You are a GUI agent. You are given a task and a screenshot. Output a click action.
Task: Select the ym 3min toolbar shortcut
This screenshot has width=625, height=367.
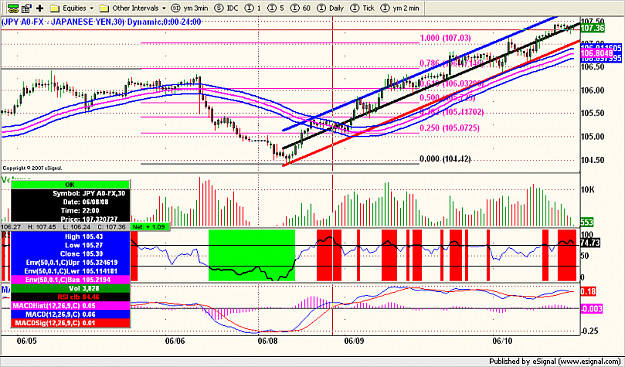[x=190, y=8]
